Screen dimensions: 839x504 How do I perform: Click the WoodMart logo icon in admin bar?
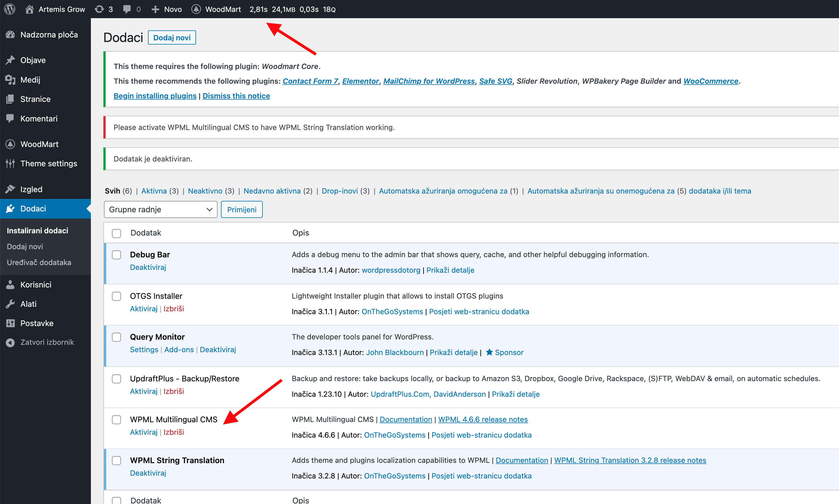tap(196, 9)
